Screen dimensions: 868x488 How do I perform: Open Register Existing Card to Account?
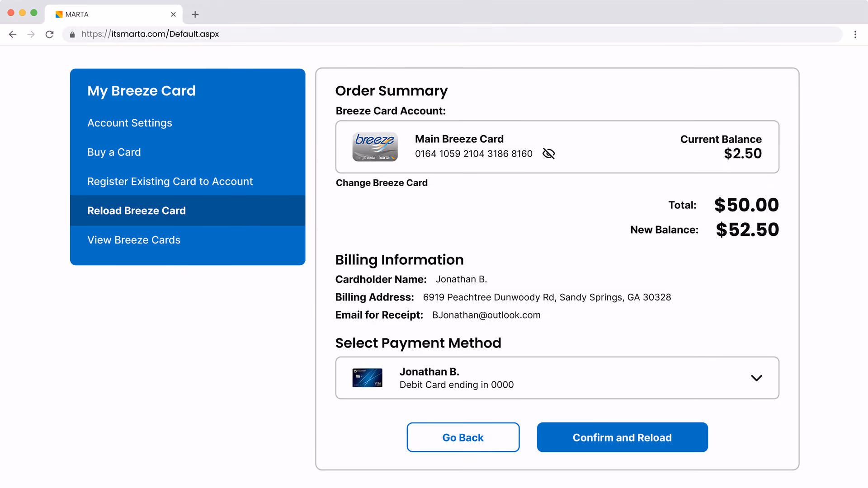coord(170,181)
